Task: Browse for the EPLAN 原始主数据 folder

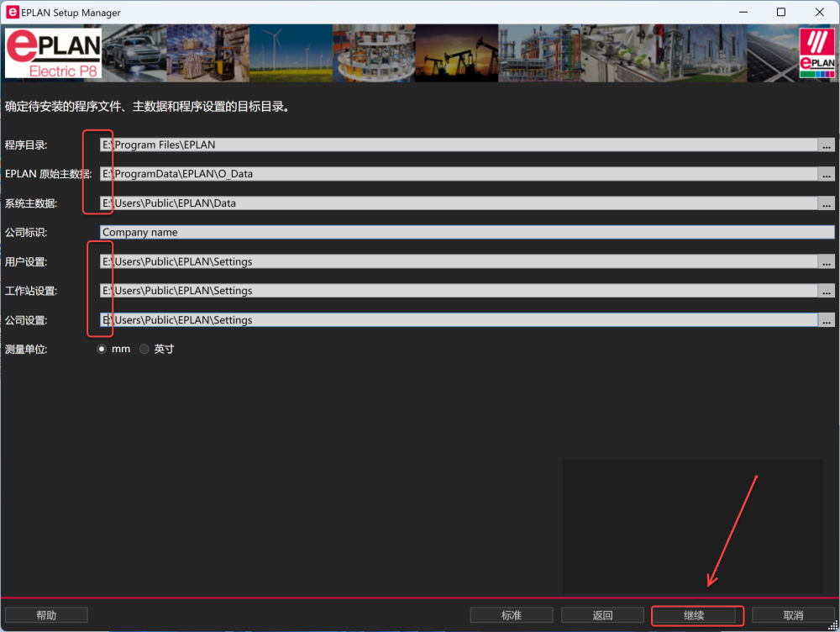Action: pos(827,173)
